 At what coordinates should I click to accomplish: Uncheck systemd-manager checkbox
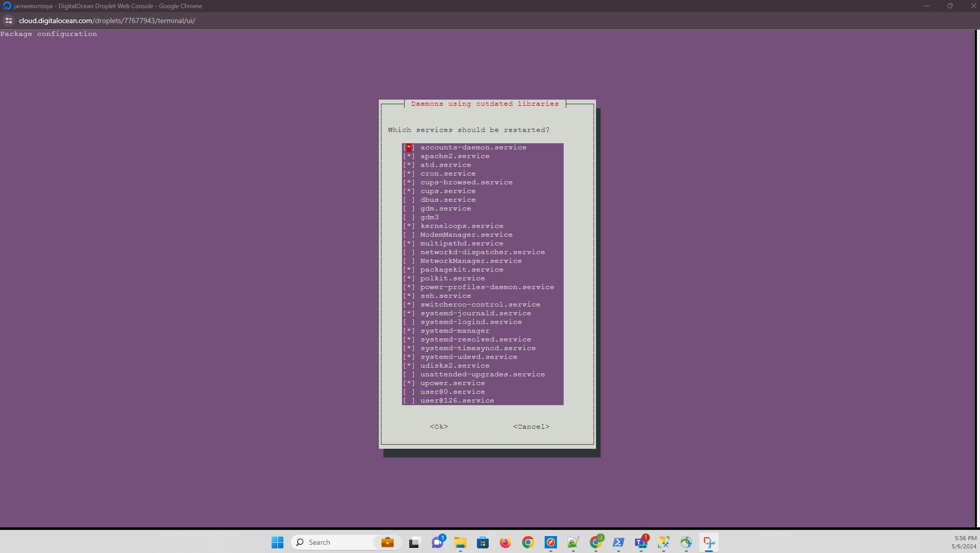409,331
